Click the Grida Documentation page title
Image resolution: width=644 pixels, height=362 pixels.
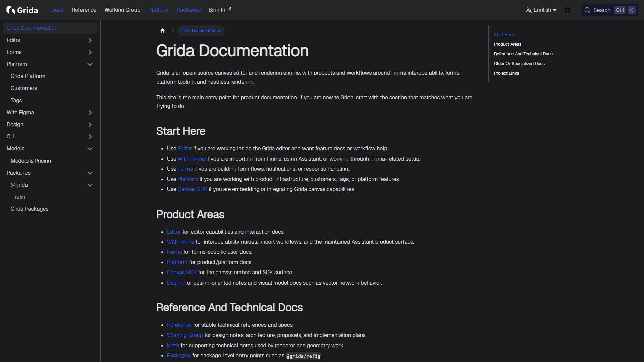[x=232, y=51]
